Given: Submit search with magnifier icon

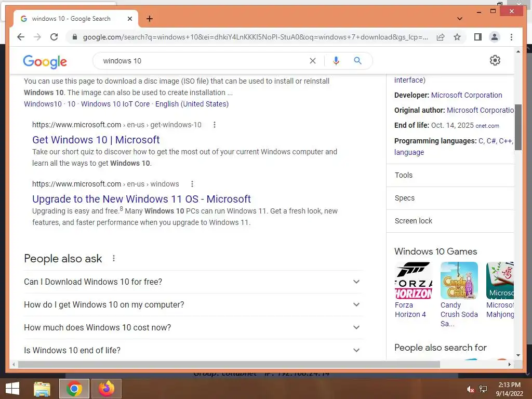Looking at the screenshot, I should coord(357,61).
